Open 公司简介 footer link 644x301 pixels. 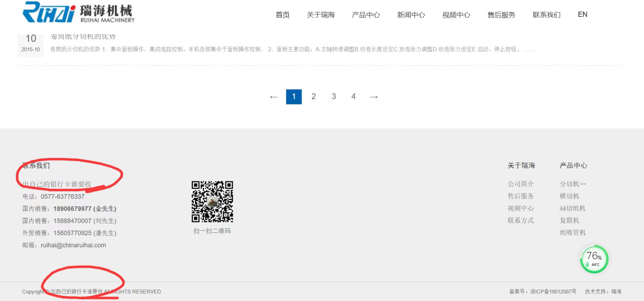click(x=521, y=184)
